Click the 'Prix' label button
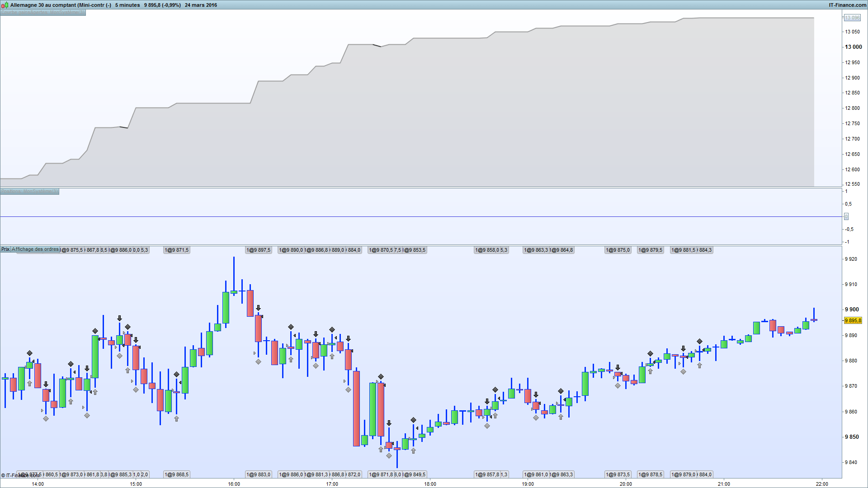 (5, 249)
